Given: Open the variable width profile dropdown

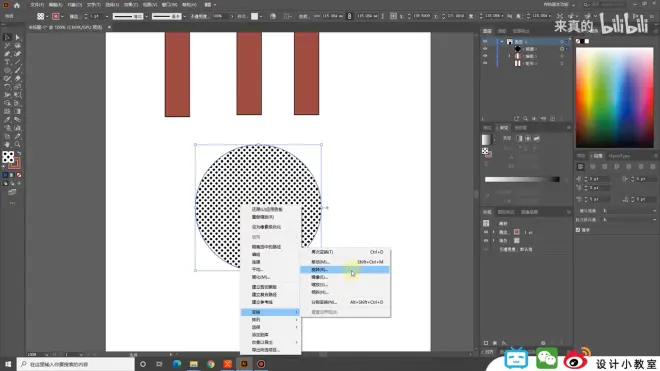Looking at the screenshot, I should click(146, 16).
